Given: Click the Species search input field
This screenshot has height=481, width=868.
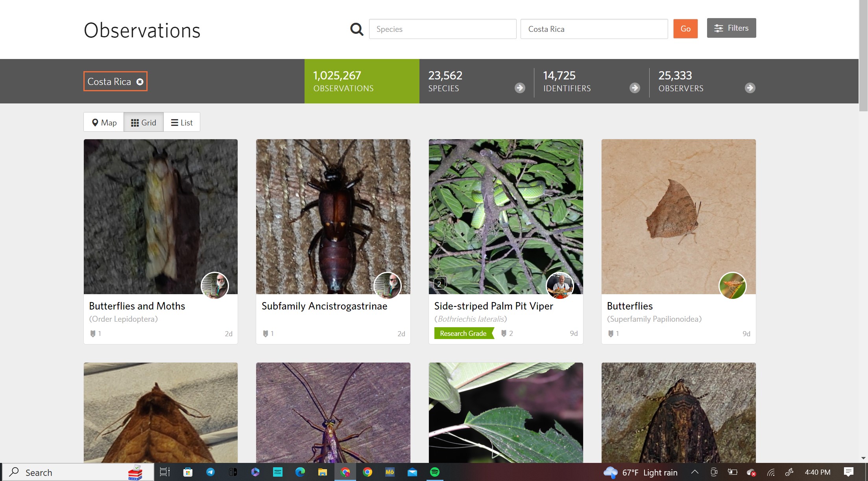Looking at the screenshot, I should pyautogui.click(x=442, y=29).
